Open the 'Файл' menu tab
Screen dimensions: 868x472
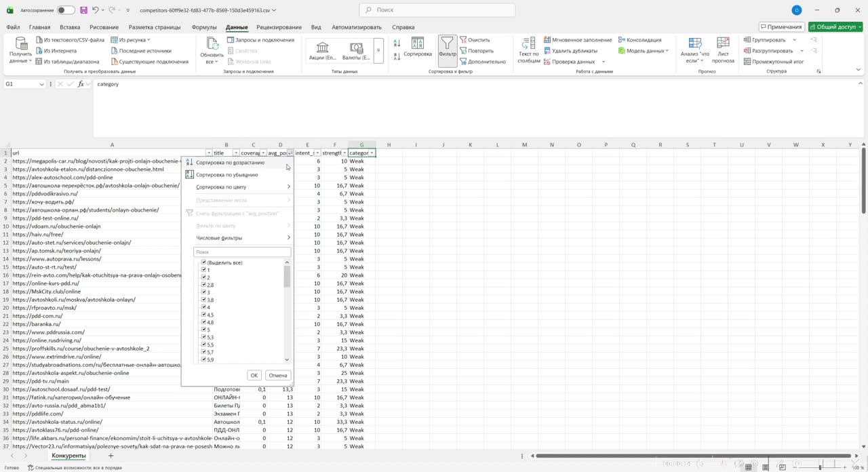click(13, 27)
